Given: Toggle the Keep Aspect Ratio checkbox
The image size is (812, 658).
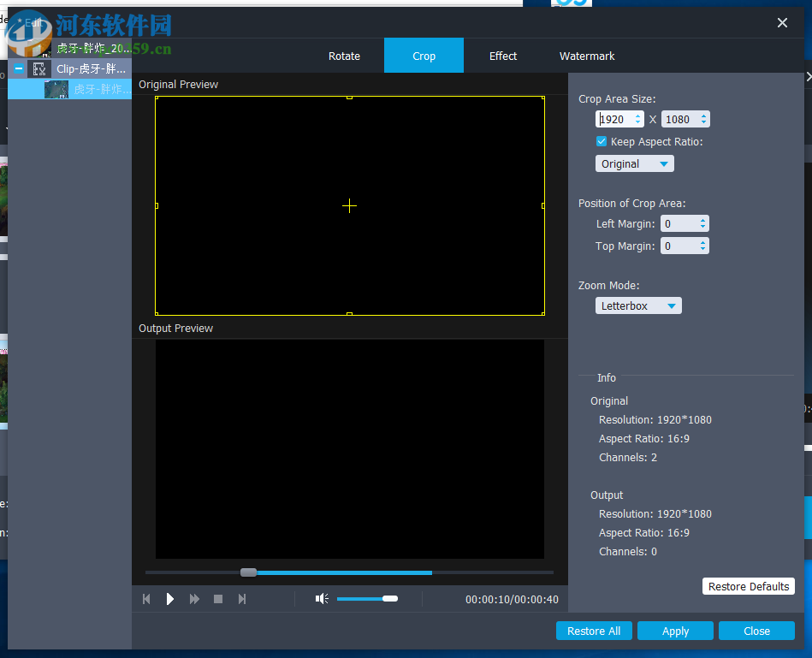Looking at the screenshot, I should [x=602, y=141].
